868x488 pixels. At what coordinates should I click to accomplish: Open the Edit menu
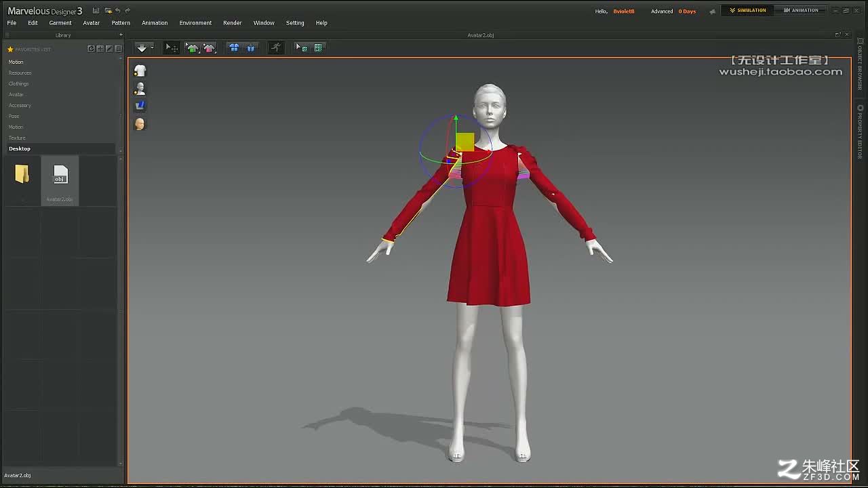coord(33,23)
